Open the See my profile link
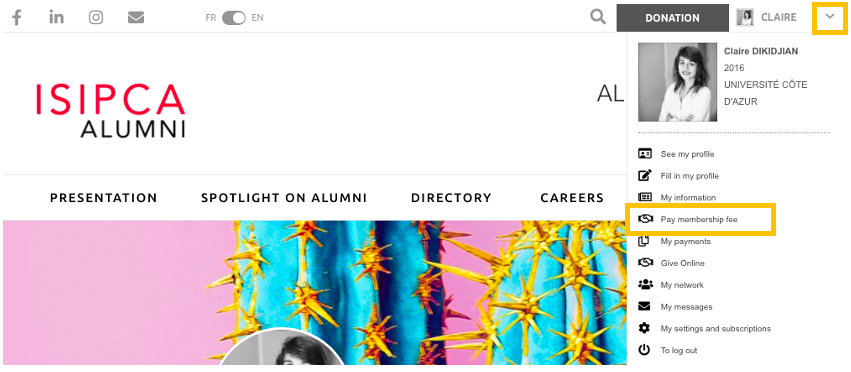The height and width of the screenshot is (372, 851). 687,154
